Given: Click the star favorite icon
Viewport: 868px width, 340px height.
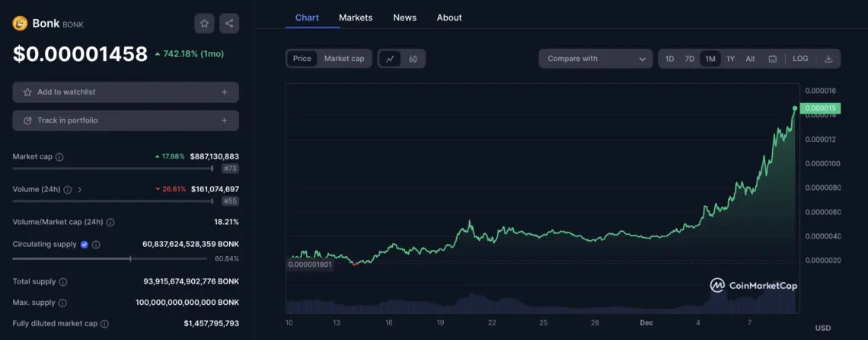Looking at the screenshot, I should pyautogui.click(x=204, y=24).
